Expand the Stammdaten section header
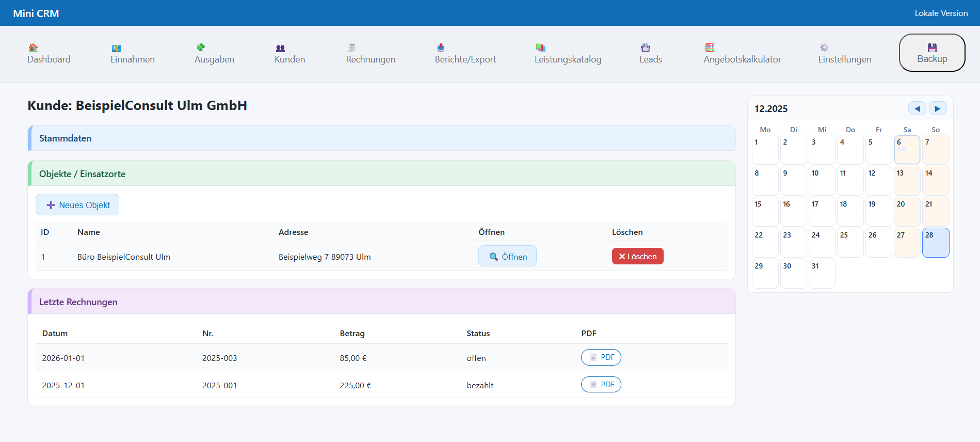The width and height of the screenshot is (980, 442). 381,138
